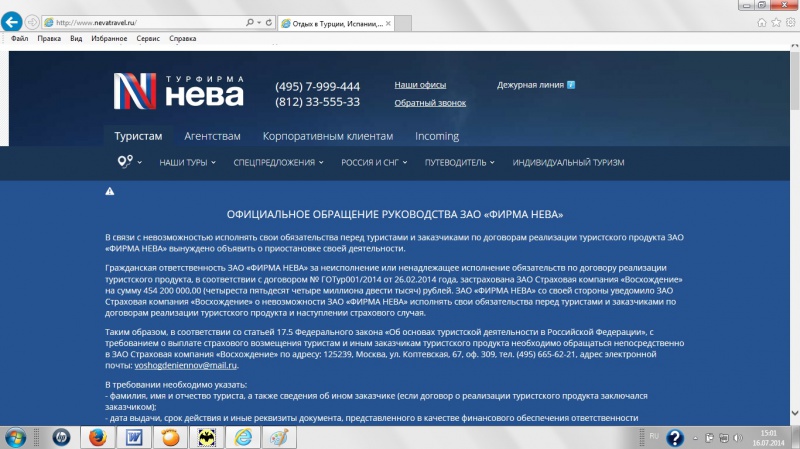Open Firefox from the taskbar
The width and height of the screenshot is (800, 449).
click(x=97, y=438)
